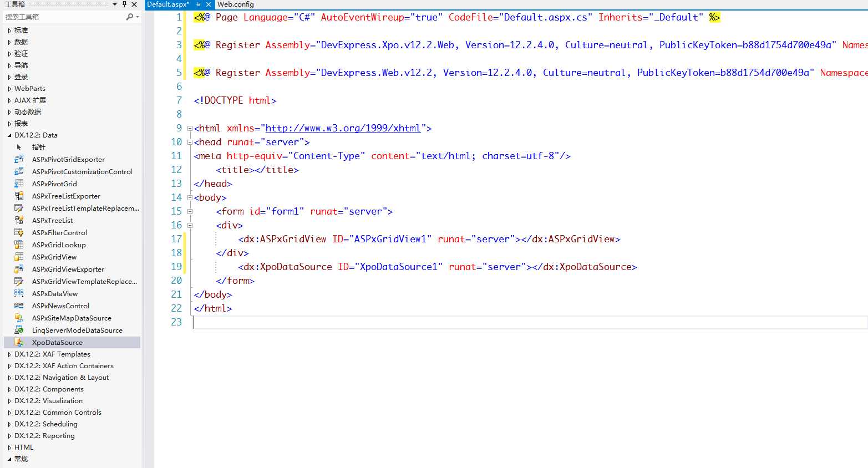Expand the AJAX 扩展 toolbox group

(x=9, y=100)
